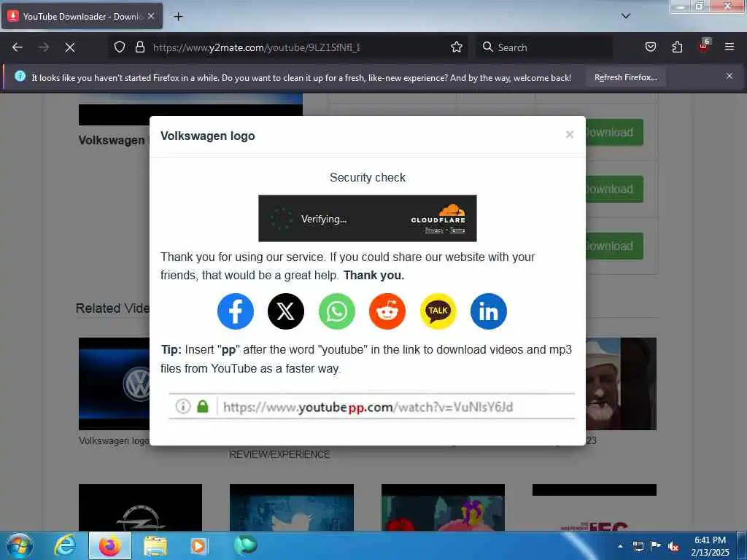
Task: Open tracking protection shield icon
Action: pyautogui.click(x=120, y=47)
